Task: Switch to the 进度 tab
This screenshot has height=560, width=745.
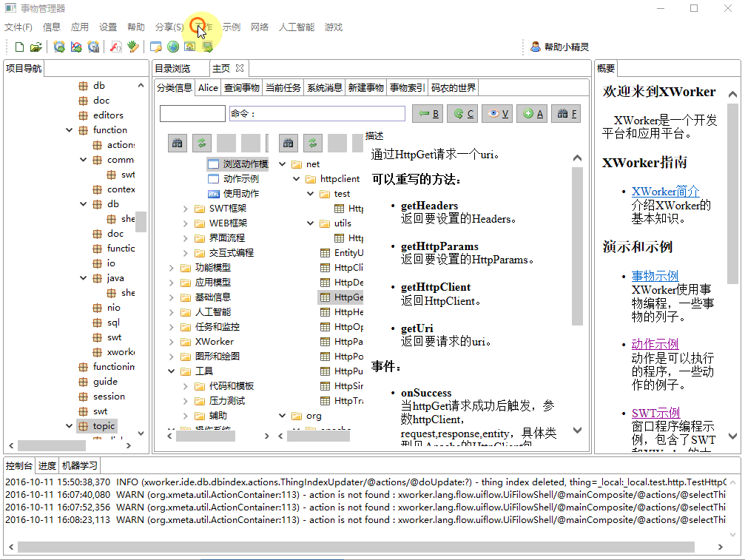Action: pos(47,466)
